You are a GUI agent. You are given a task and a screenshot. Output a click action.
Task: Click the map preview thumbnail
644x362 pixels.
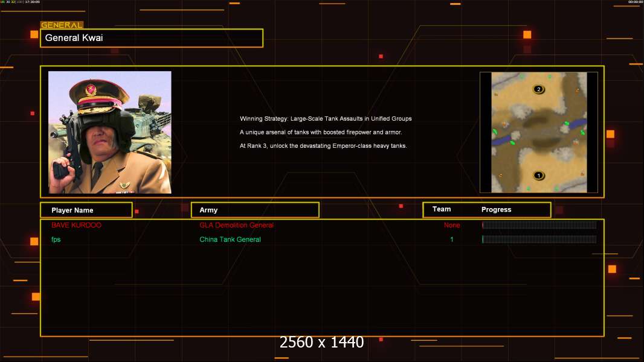coord(539,132)
